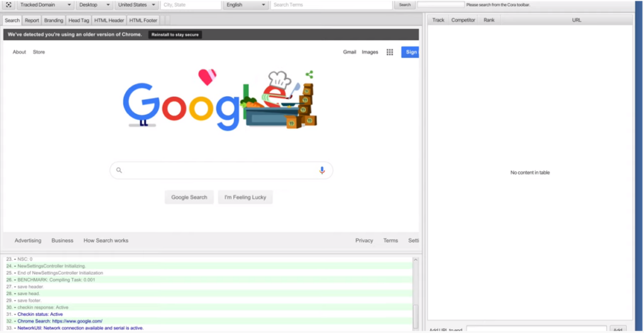This screenshot has height=333, width=644.
Task: Click the Google search text box
Action: pos(221,170)
